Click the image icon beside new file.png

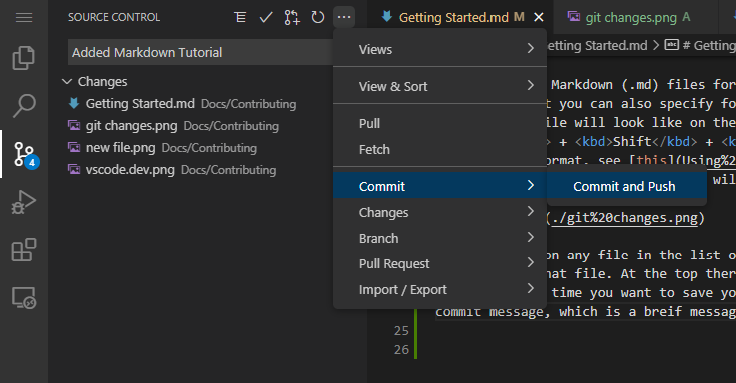[74, 147]
